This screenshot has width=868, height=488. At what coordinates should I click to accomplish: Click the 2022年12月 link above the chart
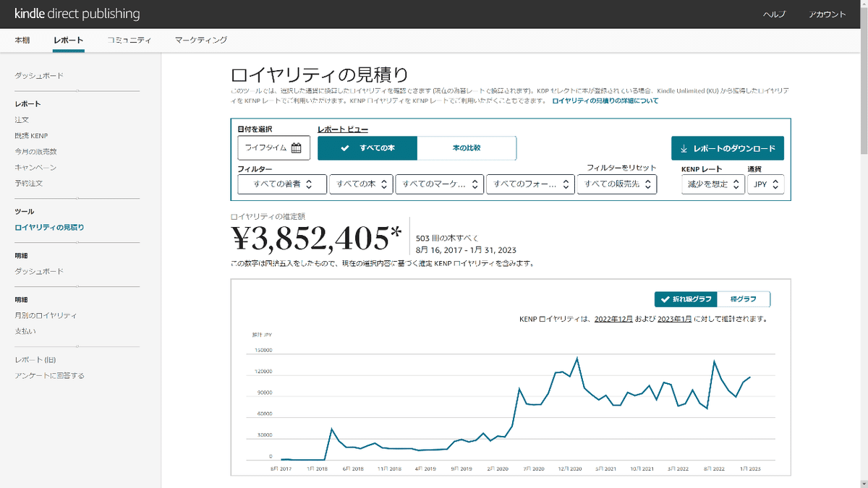[x=613, y=319]
